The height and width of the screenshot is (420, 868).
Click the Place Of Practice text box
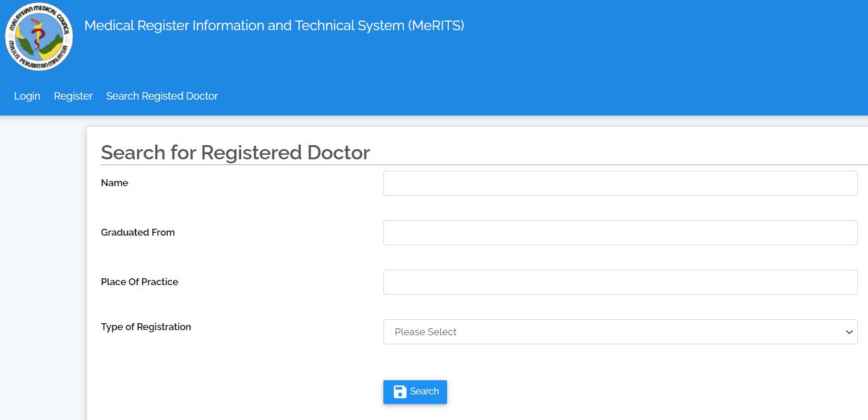pos(620,282)
